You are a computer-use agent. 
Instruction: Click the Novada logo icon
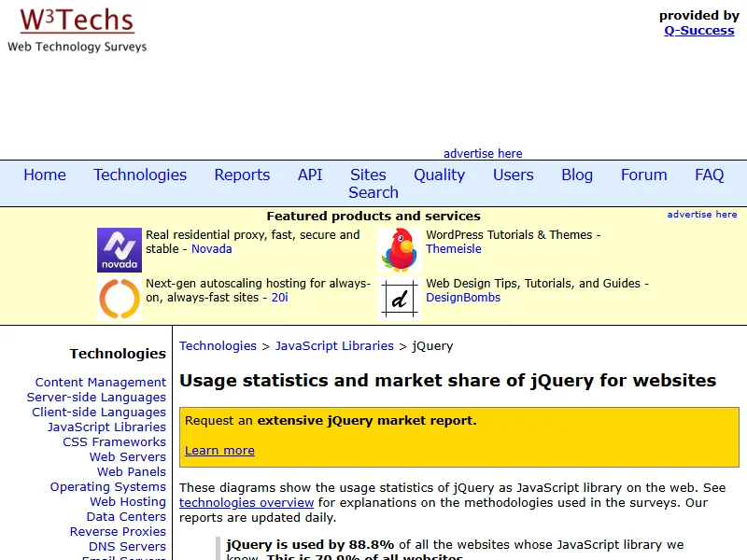120,250
